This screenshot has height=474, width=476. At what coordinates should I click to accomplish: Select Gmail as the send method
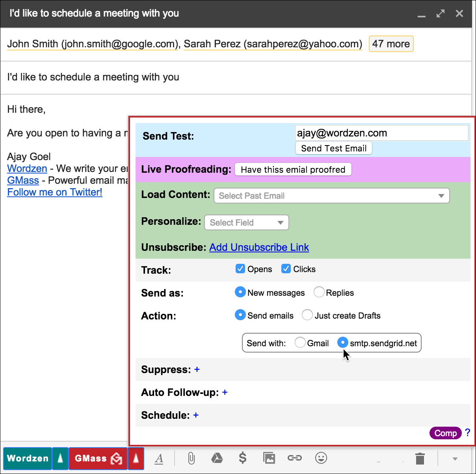[300, 343]
